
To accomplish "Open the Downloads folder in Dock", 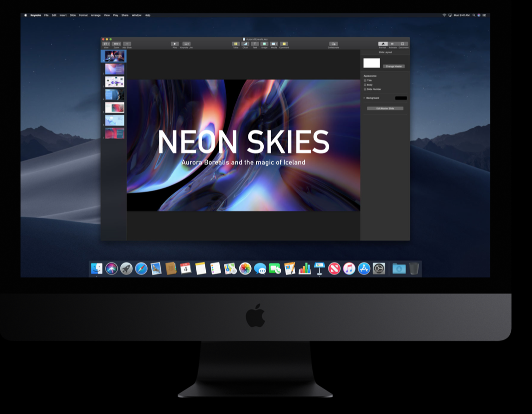I will (399, 269).
